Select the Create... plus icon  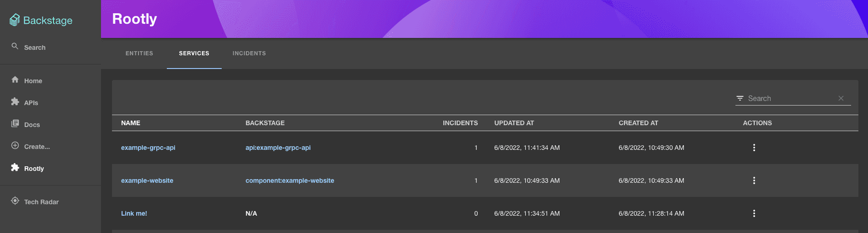tap(15, 146)
